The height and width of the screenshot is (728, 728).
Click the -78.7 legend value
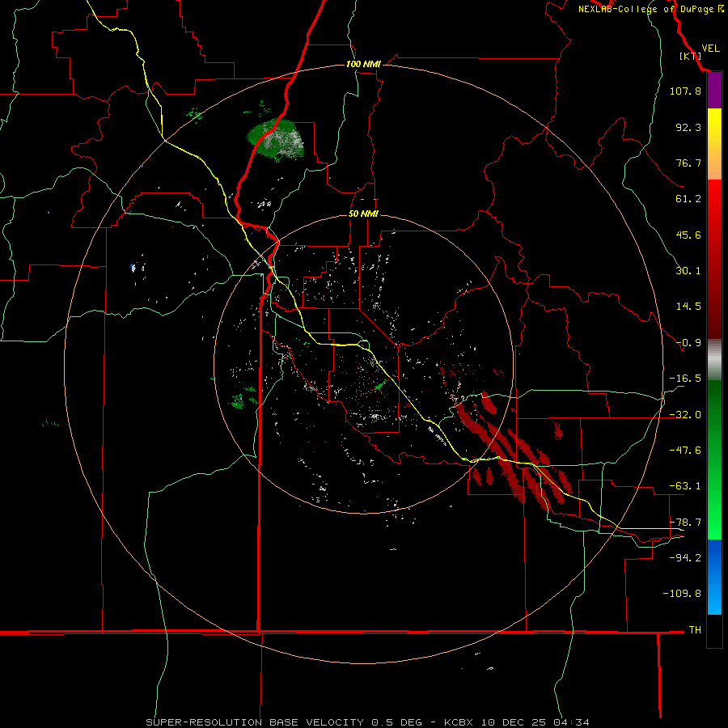click(685, 523)
